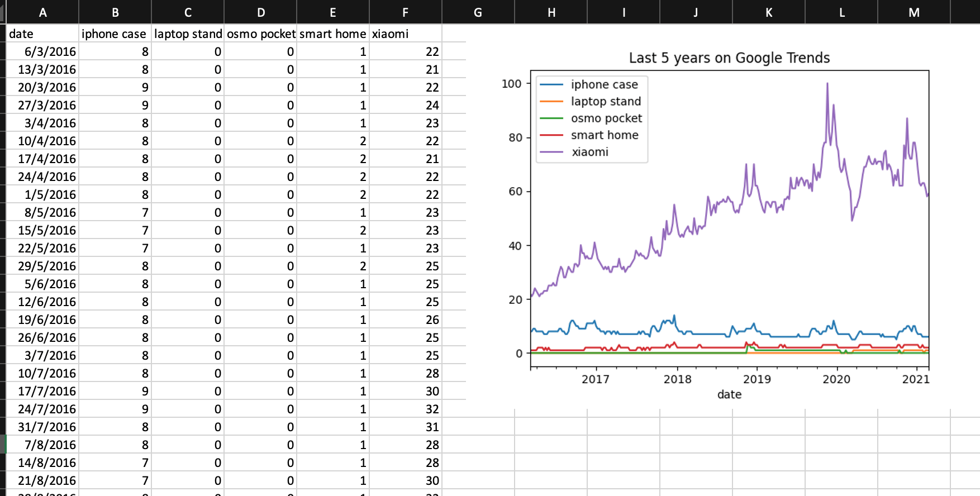The height and width of the screenshot is (496, 980).
Task: Click xiaomi value 24 in 27/3/2016 row
Action: (406, 105)
